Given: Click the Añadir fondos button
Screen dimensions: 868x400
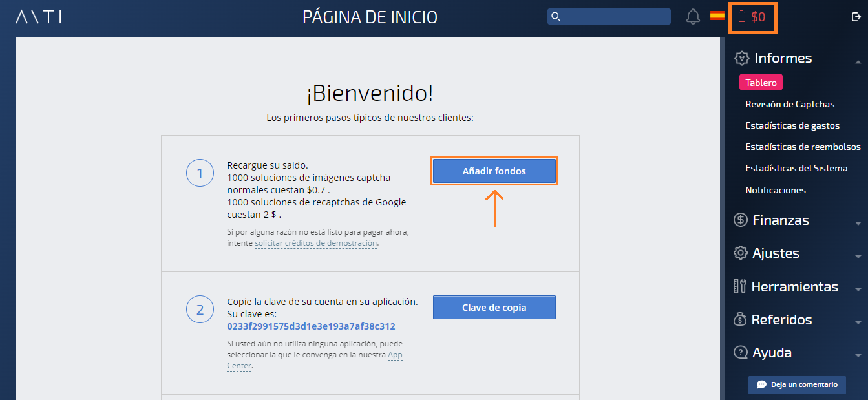Looking at the screenshot, I should click(494, 171).
